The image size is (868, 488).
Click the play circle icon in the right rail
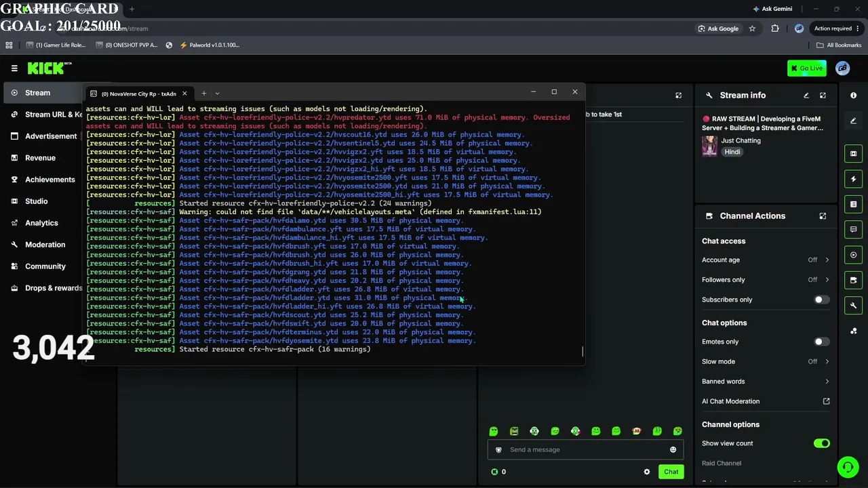(x=853, y=255)
